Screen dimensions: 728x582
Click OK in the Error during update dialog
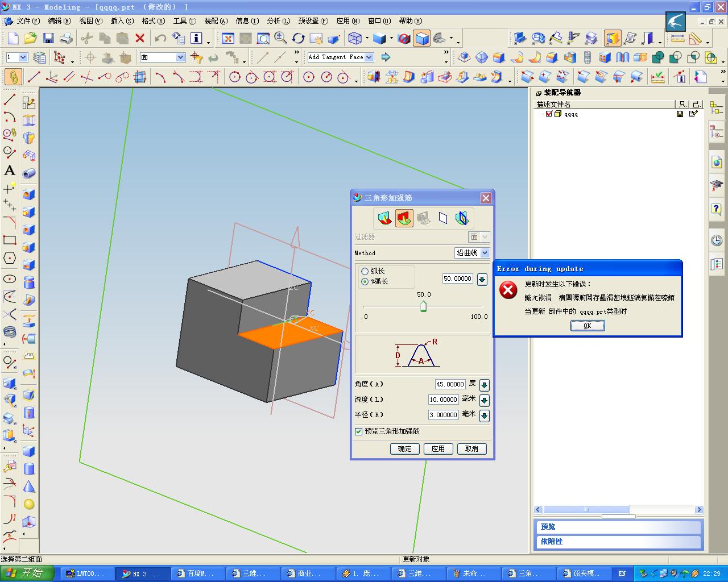(x=588, y=326)
